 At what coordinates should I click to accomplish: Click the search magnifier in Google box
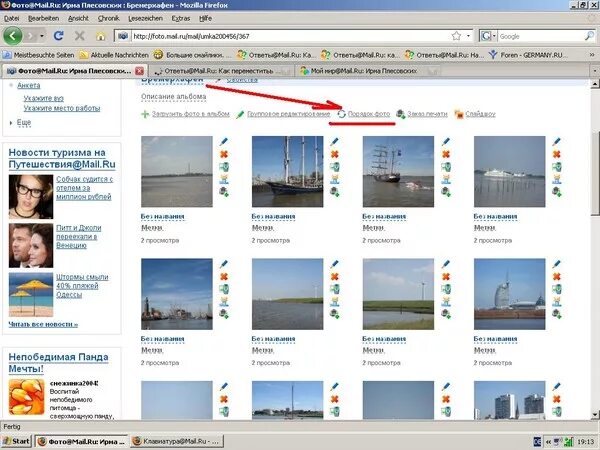[x=590, y=36]
